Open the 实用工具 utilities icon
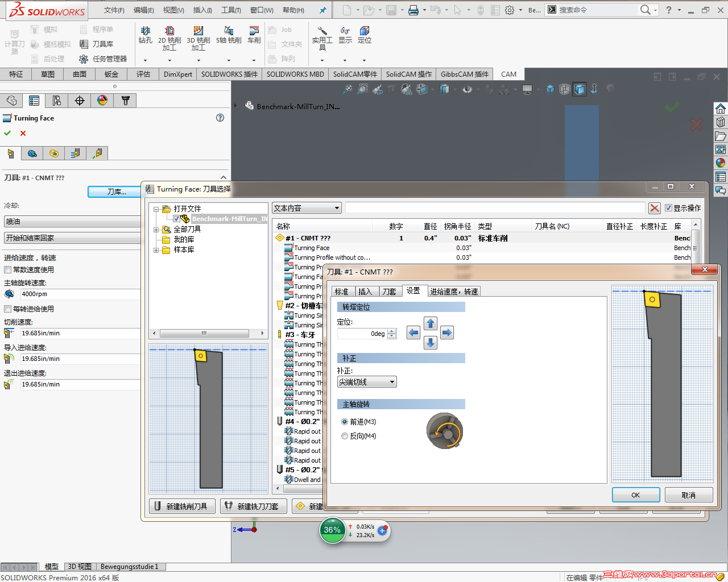 [322, 38]
